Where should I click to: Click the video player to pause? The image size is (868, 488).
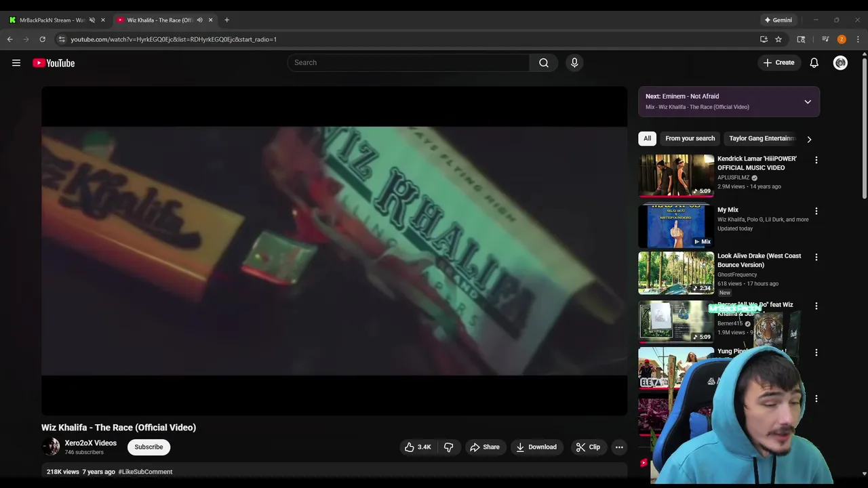coord(334,251)
